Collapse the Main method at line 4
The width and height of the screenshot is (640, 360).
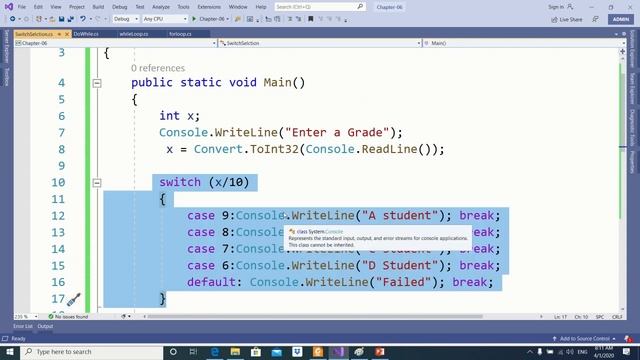coord(97,83)
